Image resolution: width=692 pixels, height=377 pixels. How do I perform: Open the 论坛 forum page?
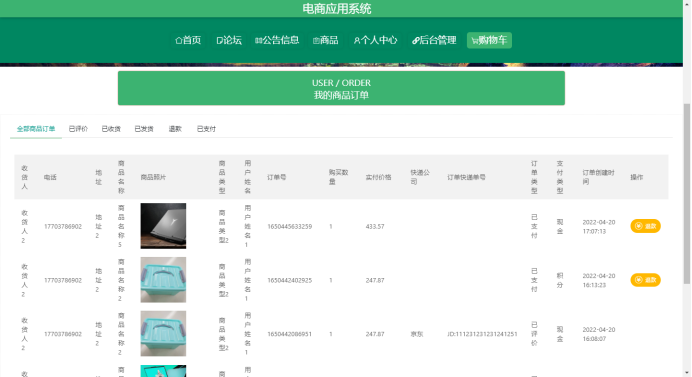coord(229,40)
